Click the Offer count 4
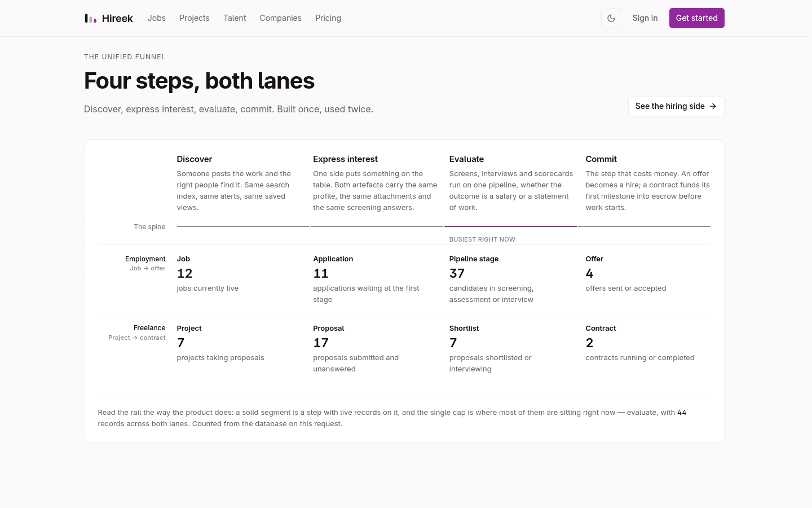The width and height of the screenshot is (812, 508). [x=589, y=274]
